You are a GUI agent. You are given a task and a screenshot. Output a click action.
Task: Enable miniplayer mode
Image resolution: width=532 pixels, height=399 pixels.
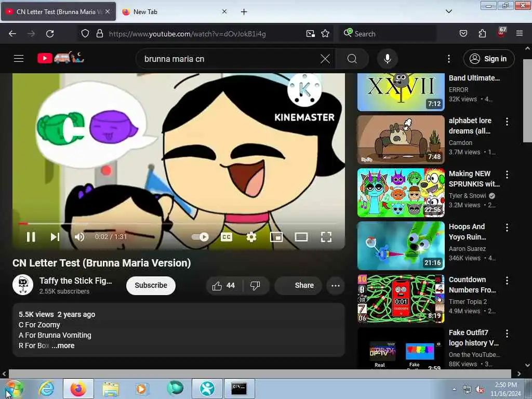[x=276, y=237]
